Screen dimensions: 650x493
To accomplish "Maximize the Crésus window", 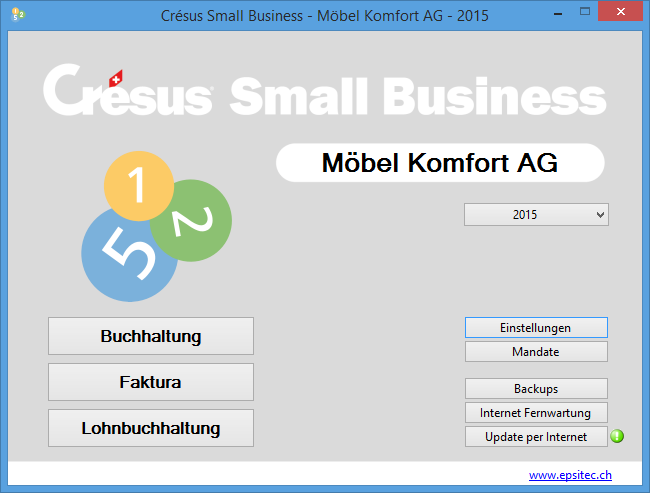I will [x=585, y=12].
